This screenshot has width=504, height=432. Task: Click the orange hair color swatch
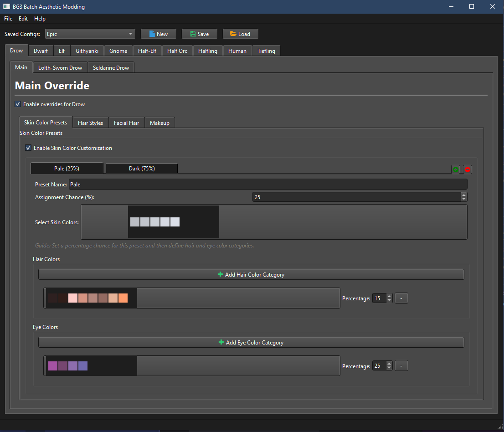[123, 298]
